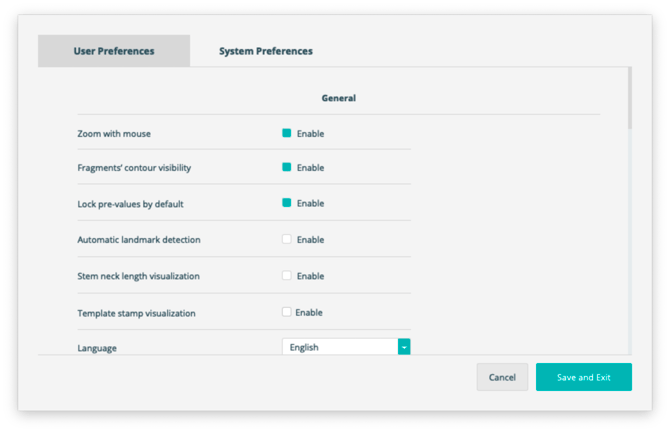Click Enable label for Lock pre-values
Screen dimensions: 670x432
(310, 203)
